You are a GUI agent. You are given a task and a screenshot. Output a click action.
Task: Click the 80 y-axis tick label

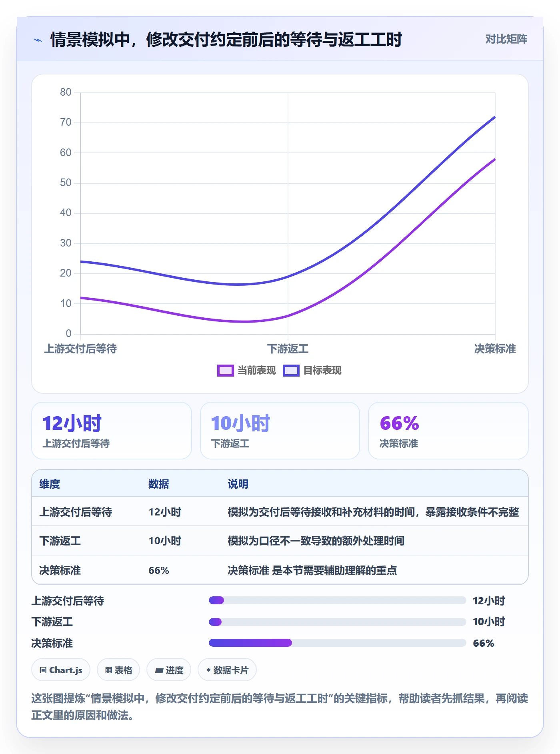[x=66, y=92]
